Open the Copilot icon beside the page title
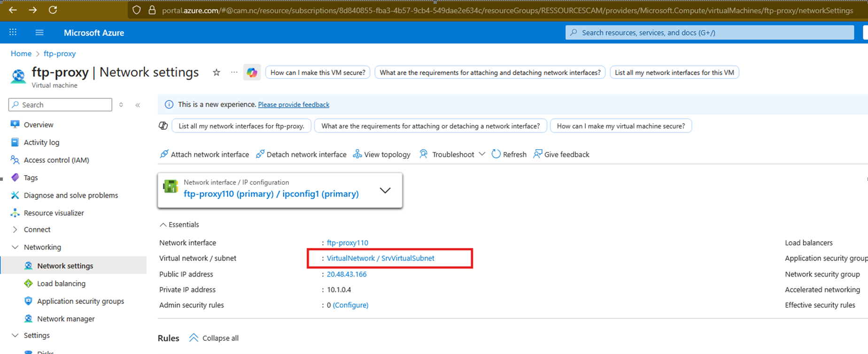 pyautogui.click(x=252, y=72)
